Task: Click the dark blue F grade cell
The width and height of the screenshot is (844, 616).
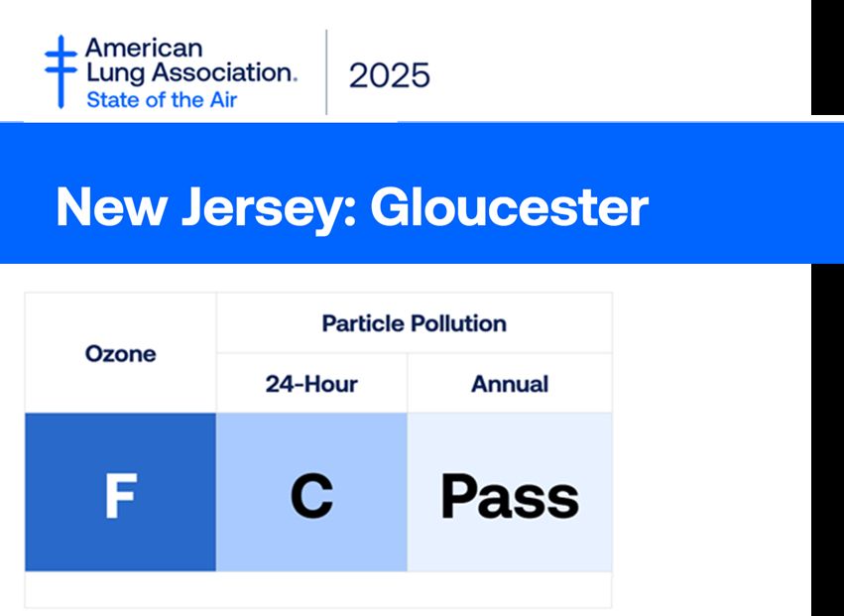Action: 120,493
